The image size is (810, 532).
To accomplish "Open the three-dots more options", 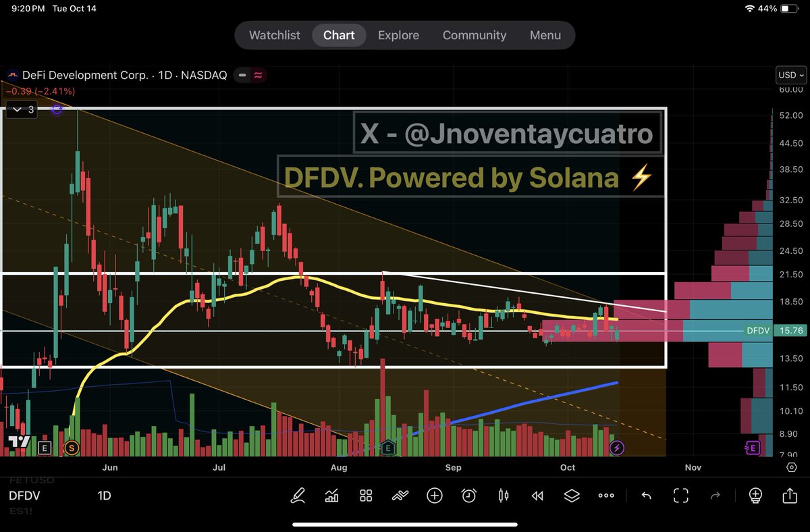I will click(x=606, y=496).
